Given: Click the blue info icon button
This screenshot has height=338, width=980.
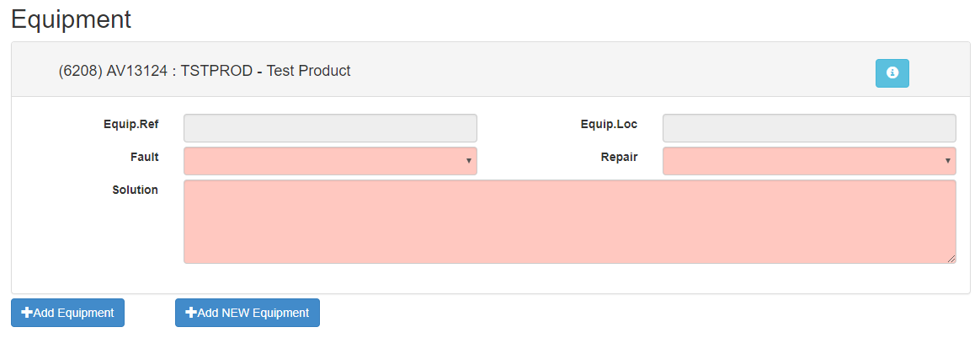Looking at the screenshot, I should [x=892, y=73].
